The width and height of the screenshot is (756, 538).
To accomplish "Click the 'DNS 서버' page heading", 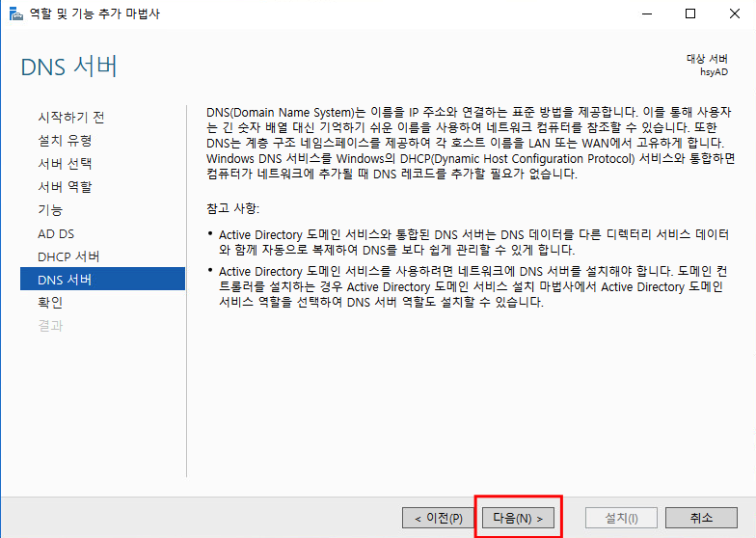I will [69, 66].
